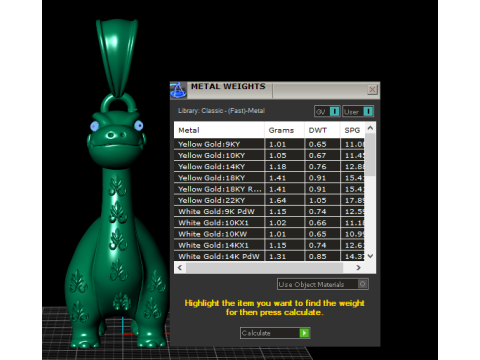Select the White Gold:10KX1 row

269,223
